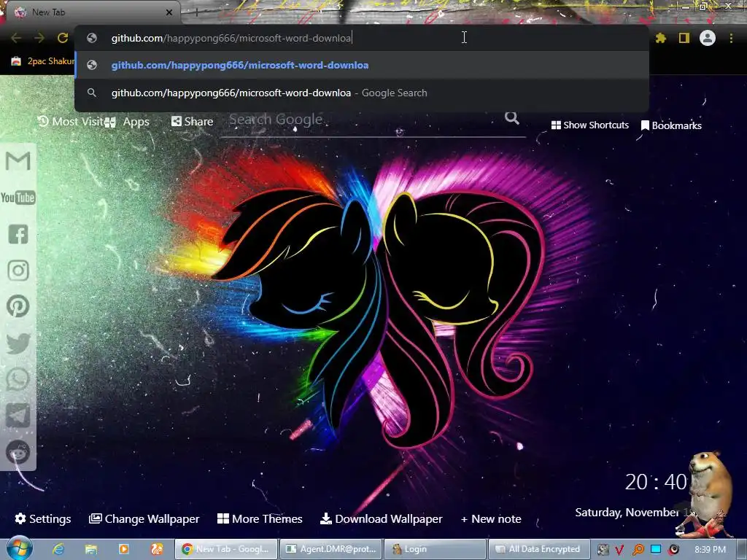Click the hamster desktop mascot
This screenshot has width=747, height=560.
(x=708, y=494)
